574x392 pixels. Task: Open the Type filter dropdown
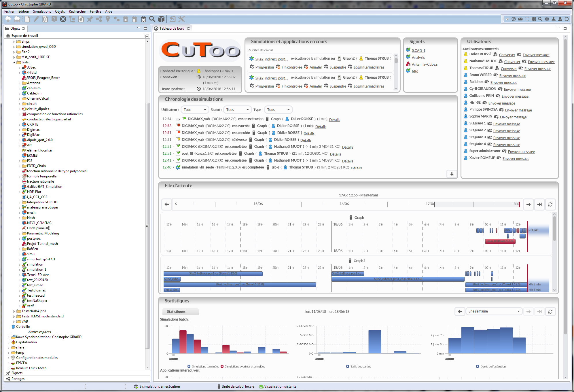(x=278, y=110)
